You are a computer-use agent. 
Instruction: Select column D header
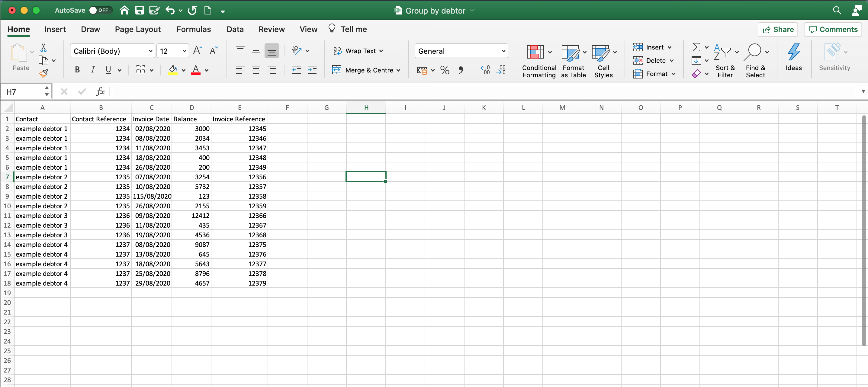pyautogui.click(x=191, y=107)
